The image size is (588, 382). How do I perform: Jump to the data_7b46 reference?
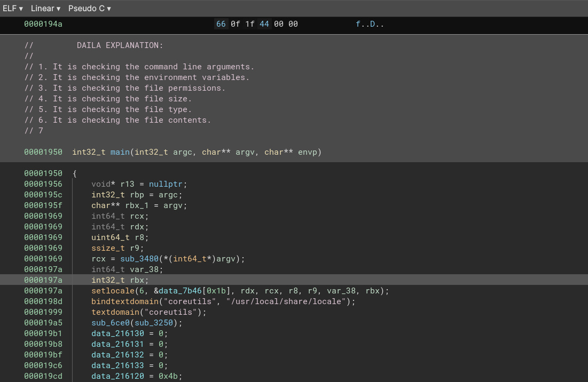point(180,291)
